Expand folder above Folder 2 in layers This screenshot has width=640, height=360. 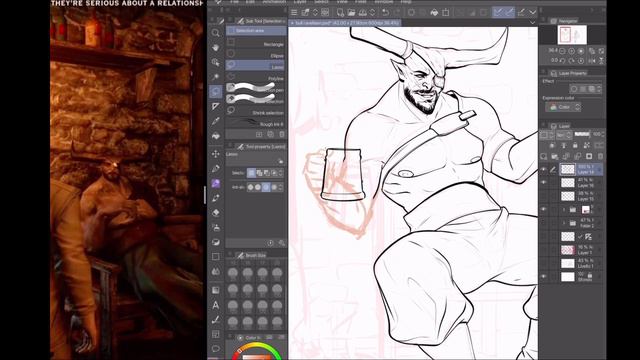(564, 210)
